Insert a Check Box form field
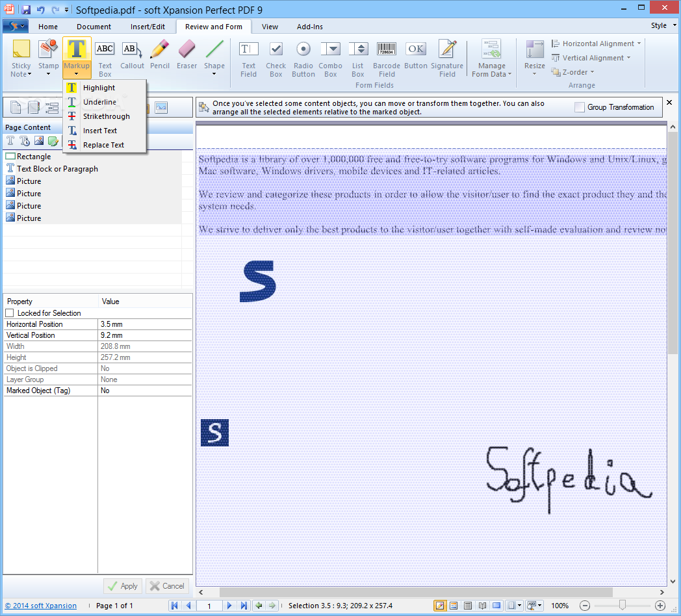The image size is (681, 616). point(276,59)
